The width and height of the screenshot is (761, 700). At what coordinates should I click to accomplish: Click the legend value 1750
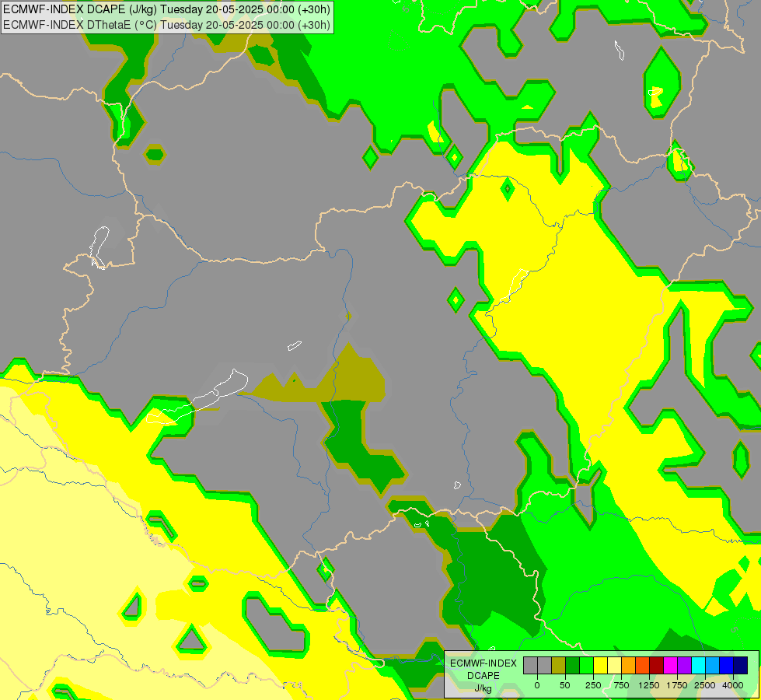677,685
